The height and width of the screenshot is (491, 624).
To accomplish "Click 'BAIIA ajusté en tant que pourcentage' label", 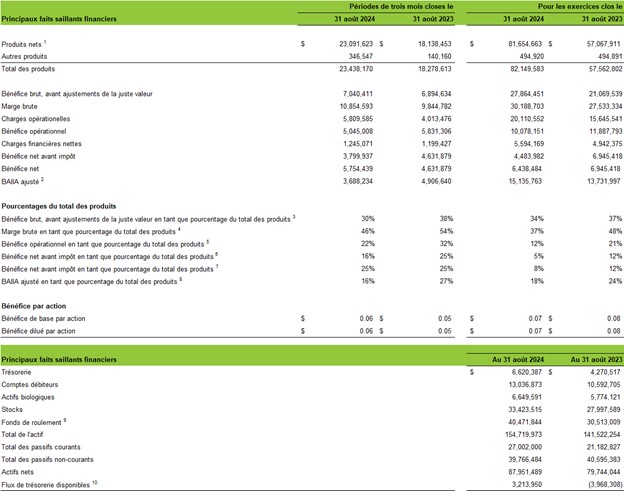I will pos(89,282).
